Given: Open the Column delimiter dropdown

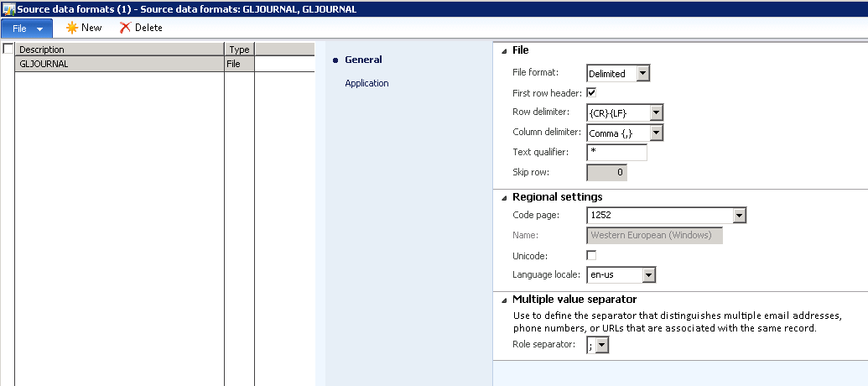Looking at the screenshot, I should coord(656,133).
